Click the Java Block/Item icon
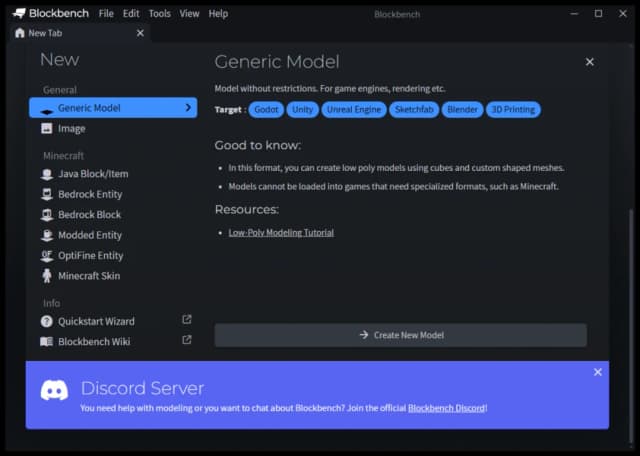Image resolution: width=640 pixels, height=456 pixels. tap(47, 174)
